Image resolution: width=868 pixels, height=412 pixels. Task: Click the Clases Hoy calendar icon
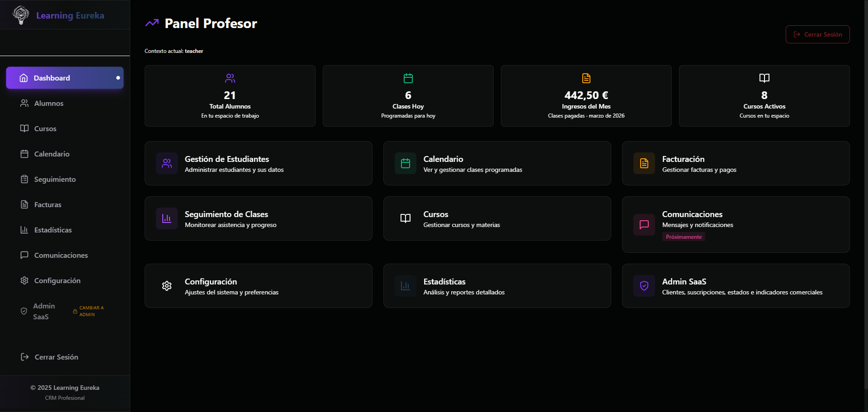point(408,78)
